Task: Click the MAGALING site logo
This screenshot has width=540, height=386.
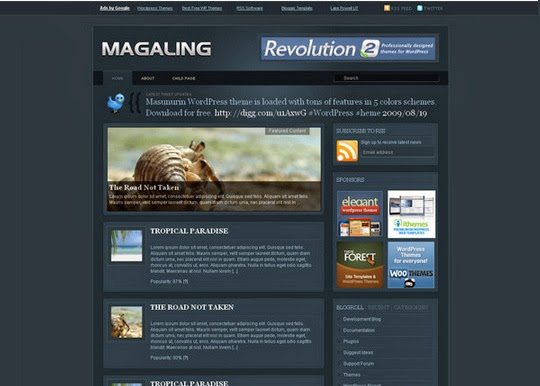Action: pyautogui.click(x=156, y=49)
